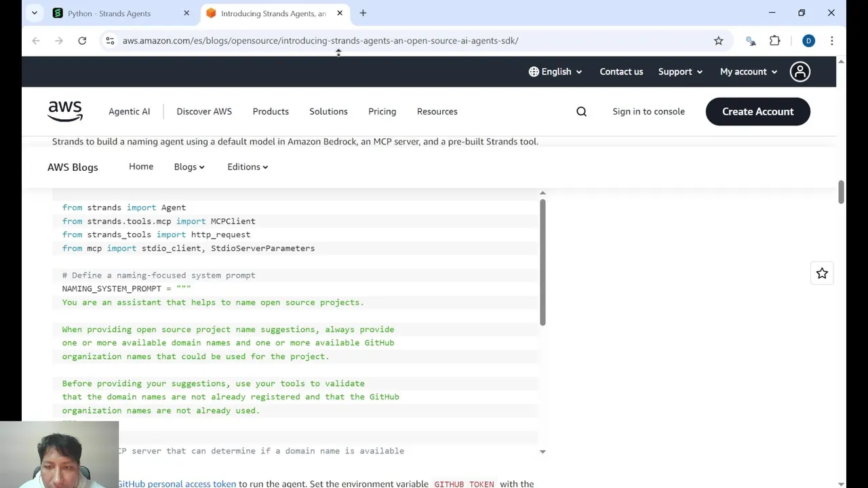This screenshot has width=868, height=488.
Task: Open GitHub personal access token link
Action: (x=177, y=483)
